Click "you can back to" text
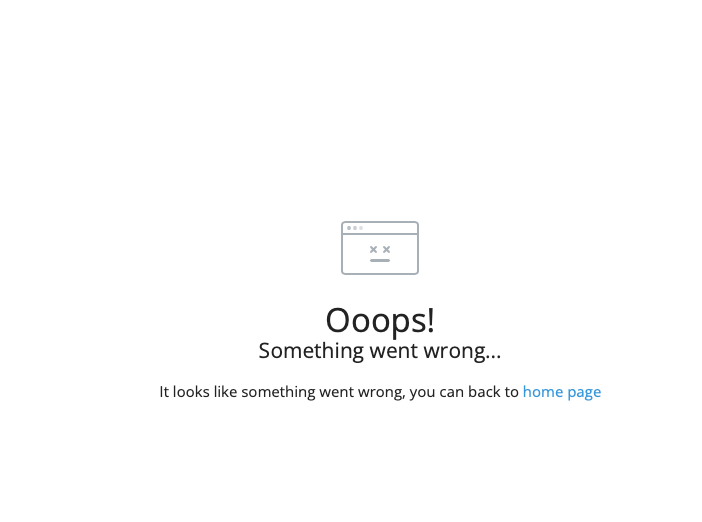 coord(464,392)
